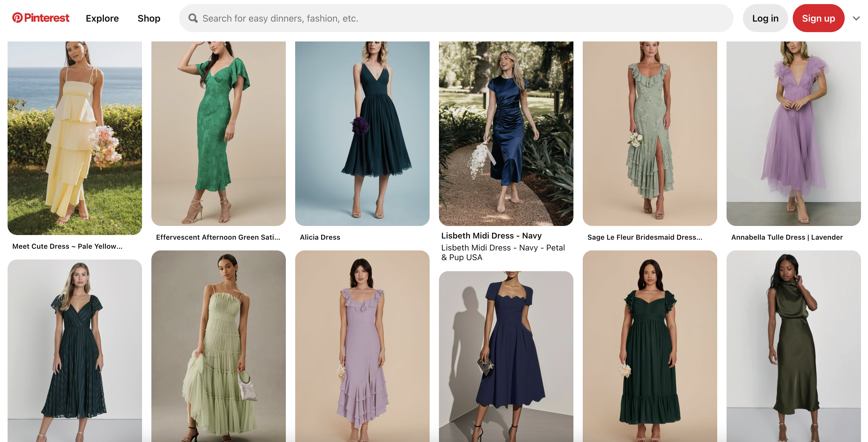Image resolution: width=868 pixels, height=442 pixels.
Task: Click the red Sign up button
Action: [x=818, y=18]
